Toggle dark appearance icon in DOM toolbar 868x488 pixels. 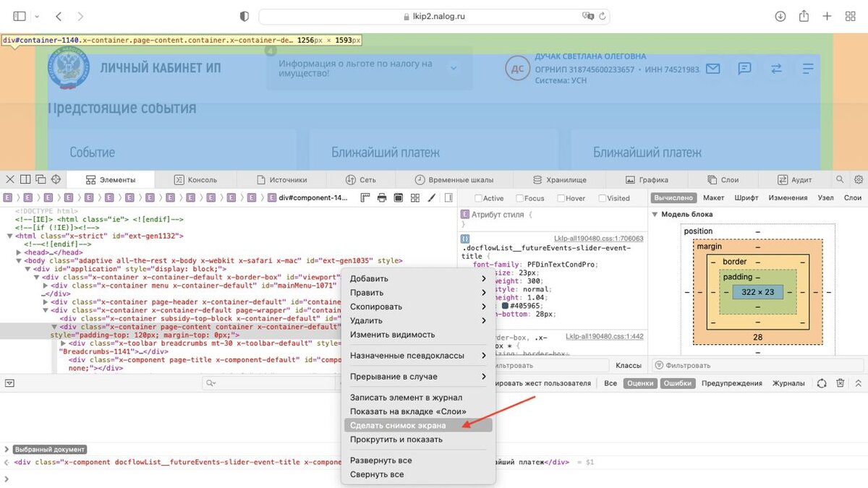point(399,197)
